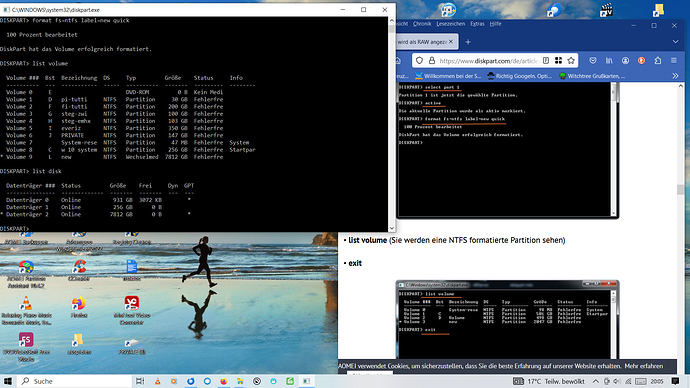The image size is (690, 388).
Task: Open new tab with plus button
Action: [x=468, y=42]
